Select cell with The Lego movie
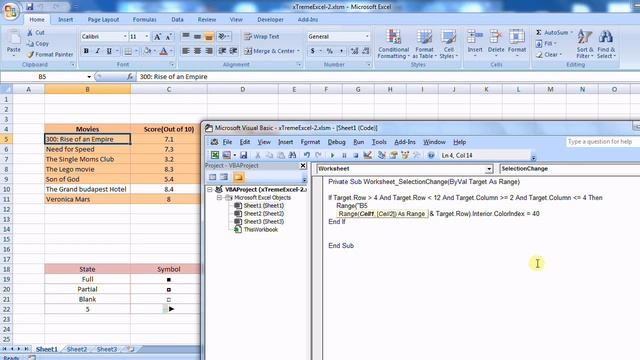640x360 pixels. point(87,169)
